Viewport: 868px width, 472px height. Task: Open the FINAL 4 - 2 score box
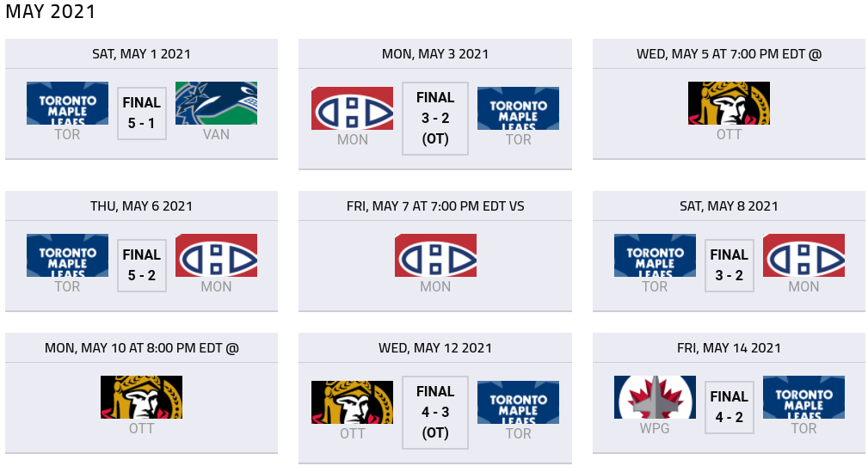729,408
